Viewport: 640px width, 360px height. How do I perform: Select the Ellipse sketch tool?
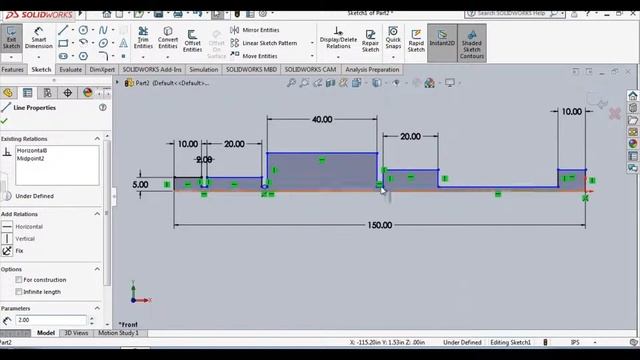[103, 43]
